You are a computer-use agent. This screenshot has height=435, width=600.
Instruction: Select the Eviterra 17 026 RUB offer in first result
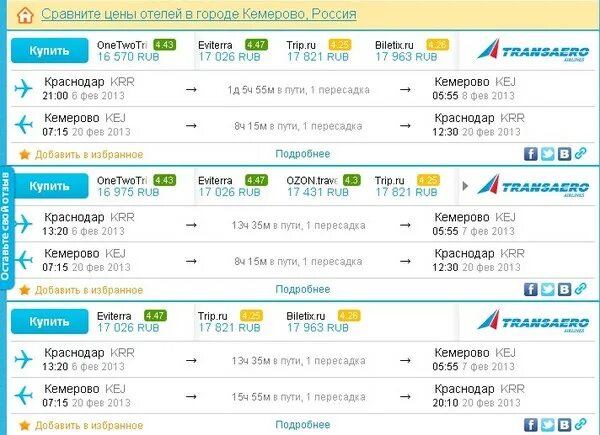pos(233,51)
